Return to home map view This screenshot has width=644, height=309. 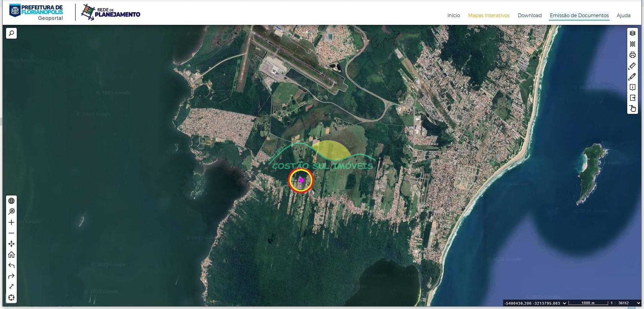[x=11, y=255]
